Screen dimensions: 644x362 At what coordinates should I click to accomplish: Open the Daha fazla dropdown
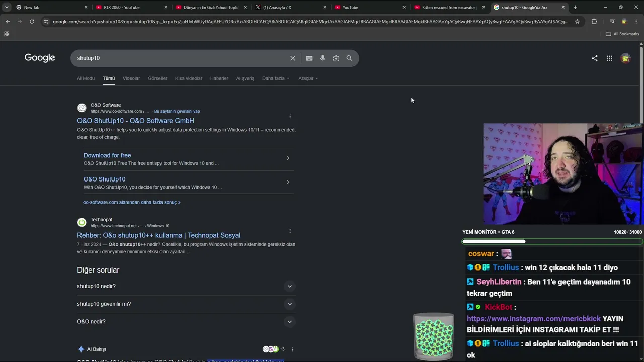click(x=276, y=78)
